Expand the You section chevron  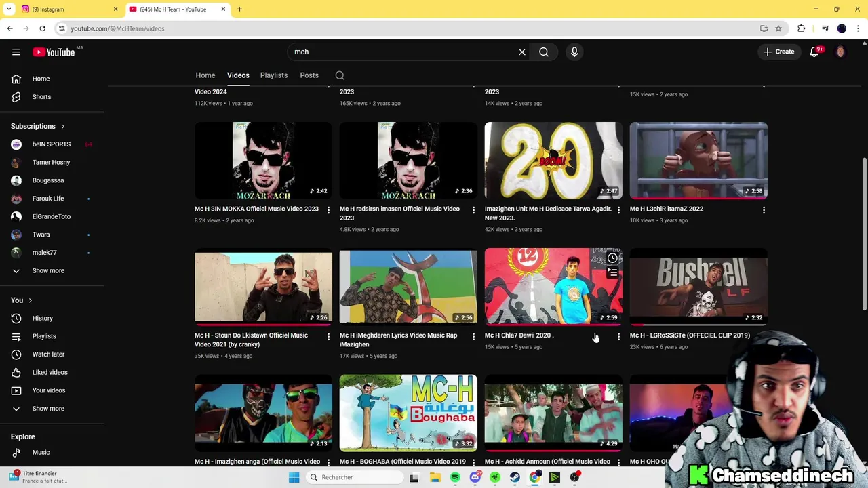coord(30,300)
